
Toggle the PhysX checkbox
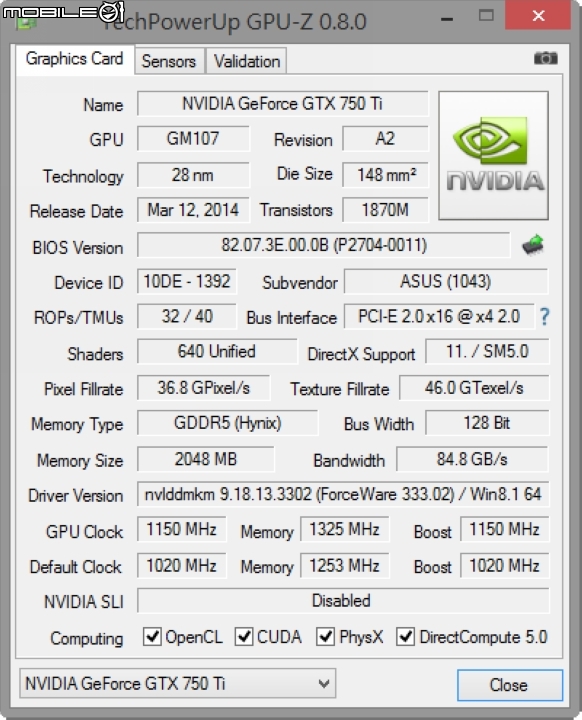pyautogui.click(x=326, y=637)
